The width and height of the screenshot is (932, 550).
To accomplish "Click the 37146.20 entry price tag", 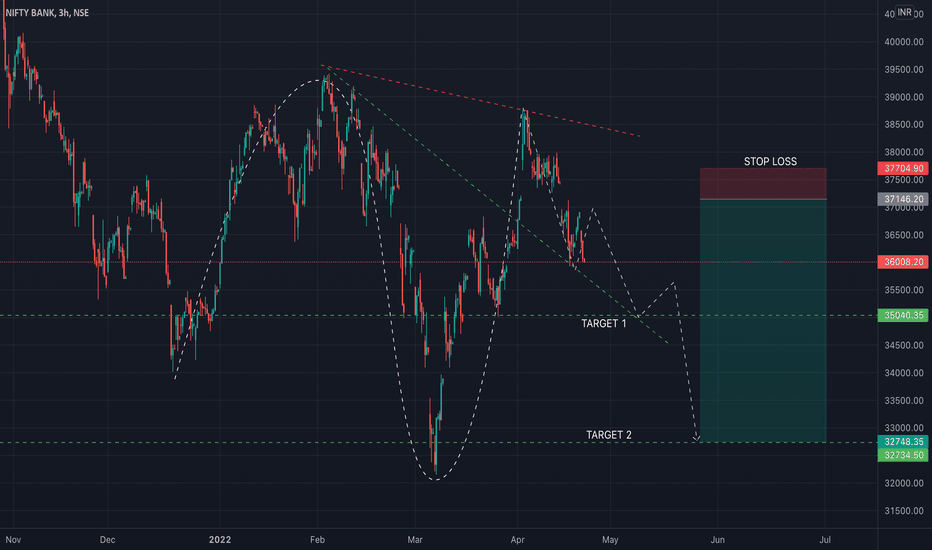I will 903,199.
